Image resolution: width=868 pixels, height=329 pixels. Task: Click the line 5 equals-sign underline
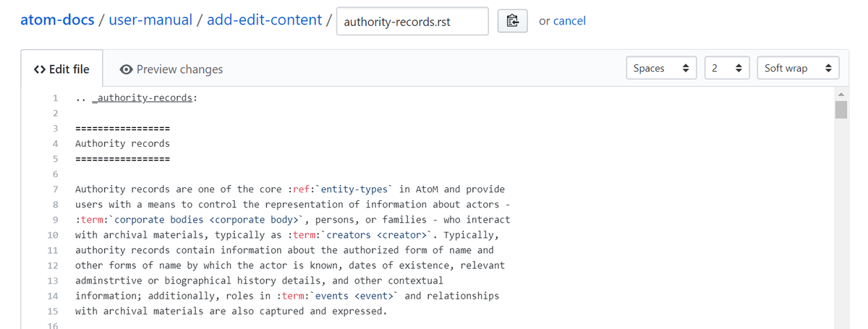click(122, 158)
